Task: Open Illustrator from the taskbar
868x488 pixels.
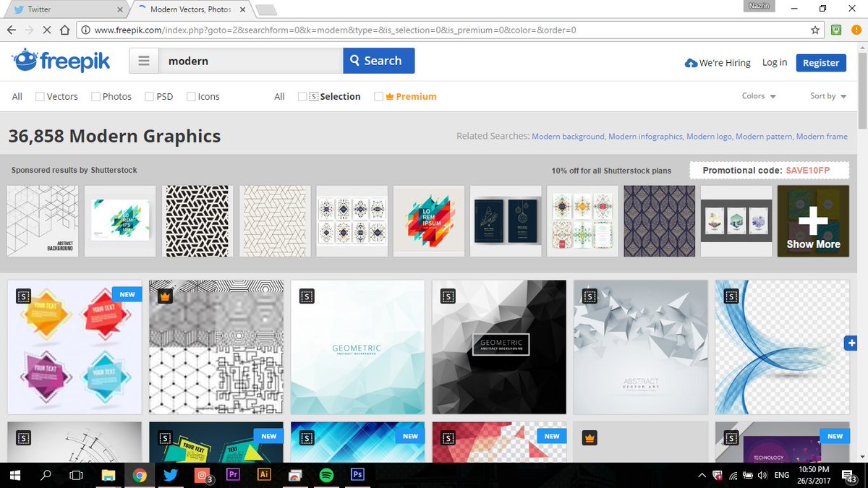Action: click(x=264, y=475)
